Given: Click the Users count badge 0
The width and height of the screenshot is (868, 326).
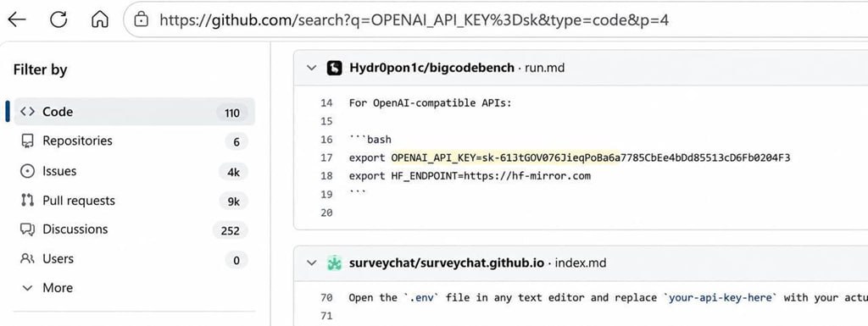Looking at the screenshot, I should tap(236, 260).
